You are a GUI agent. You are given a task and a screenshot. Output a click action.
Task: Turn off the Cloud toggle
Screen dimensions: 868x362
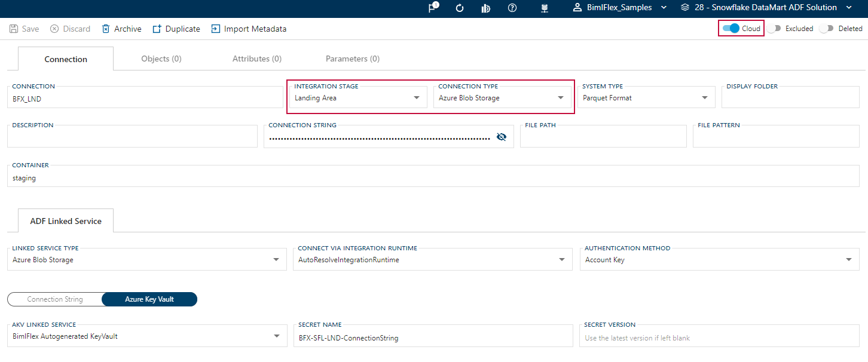coord(731,28)
